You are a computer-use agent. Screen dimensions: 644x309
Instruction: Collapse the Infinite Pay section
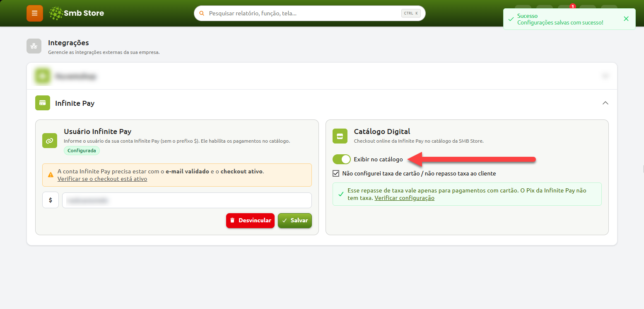coord(605,103)
